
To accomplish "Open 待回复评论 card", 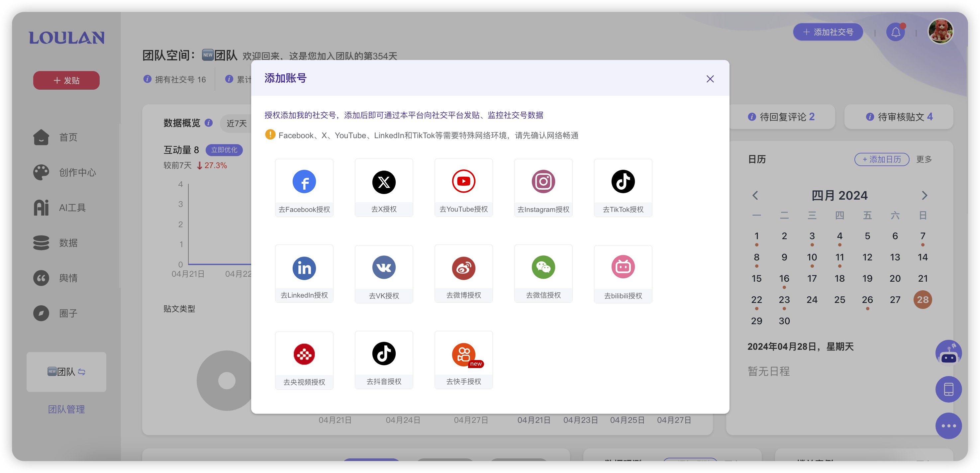I will pyautogui.click(x=781, y=117).
